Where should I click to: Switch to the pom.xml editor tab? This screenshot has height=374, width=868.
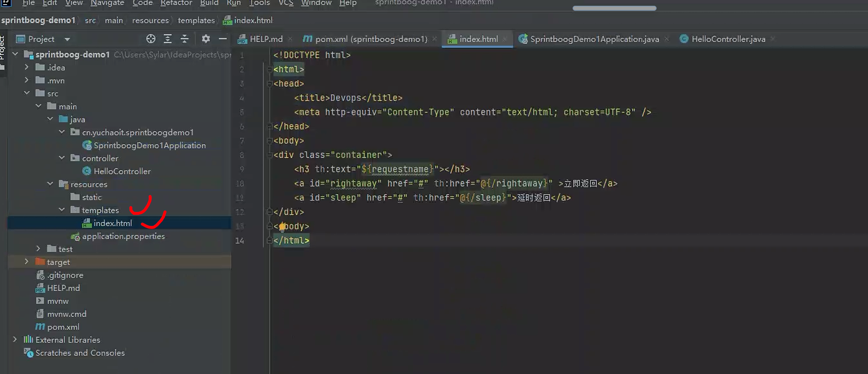coord(370,39)
